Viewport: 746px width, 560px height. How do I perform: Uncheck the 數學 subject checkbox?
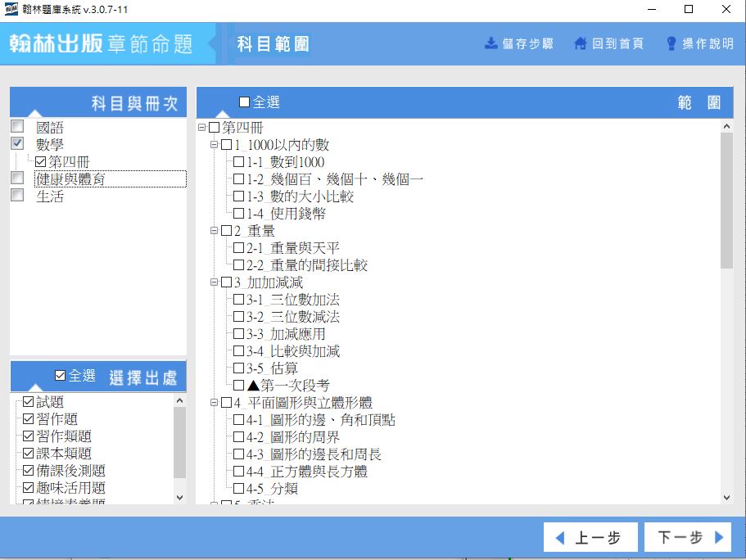tap(17, 143)
